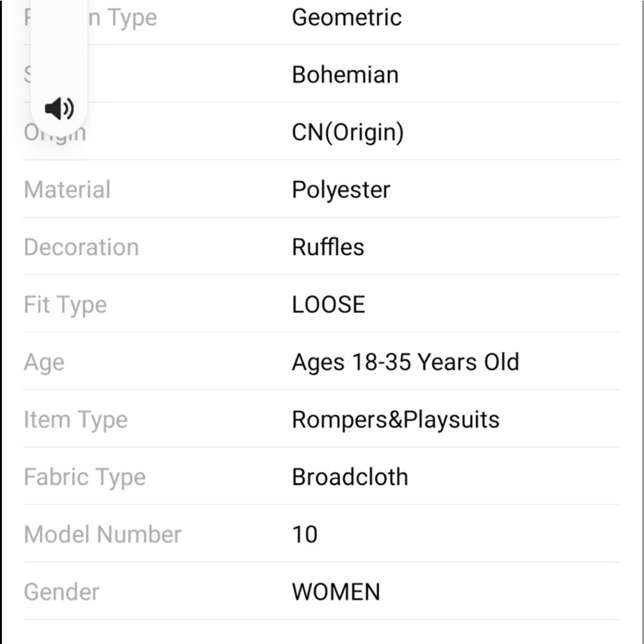Tap the Model Number value 10
The width and height of the screenshot is (644, 644).
(305, 535)
